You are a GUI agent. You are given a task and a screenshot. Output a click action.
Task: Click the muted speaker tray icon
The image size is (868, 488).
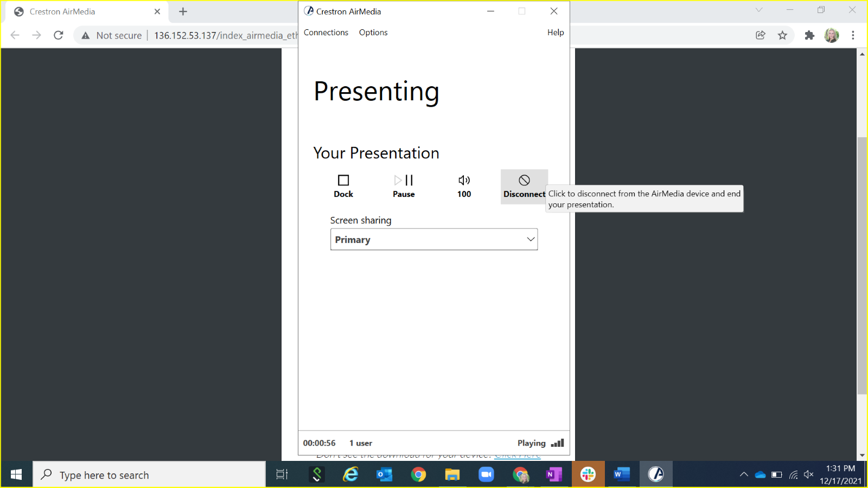click(x=809, y=475)
